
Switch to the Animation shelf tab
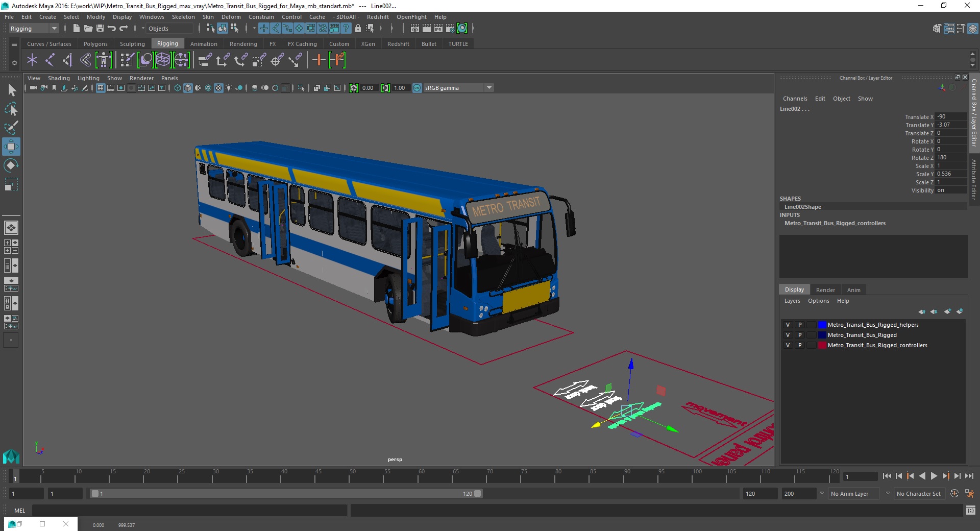point(204,44)
